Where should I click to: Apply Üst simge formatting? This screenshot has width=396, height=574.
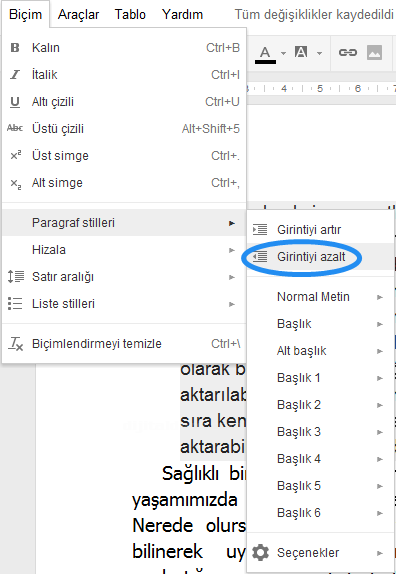tap(124, 156)
